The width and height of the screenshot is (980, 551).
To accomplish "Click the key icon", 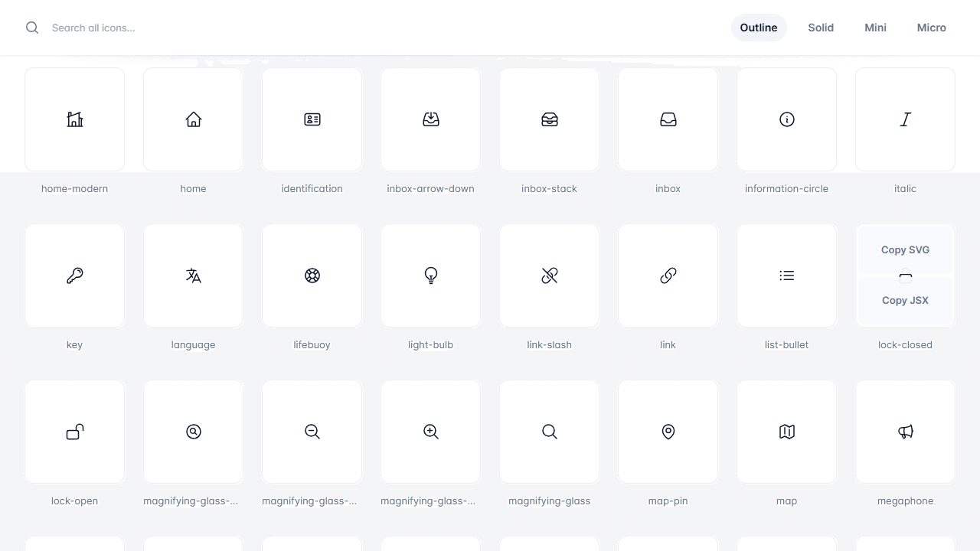I will pyautogui.click(x=74, y=275).
